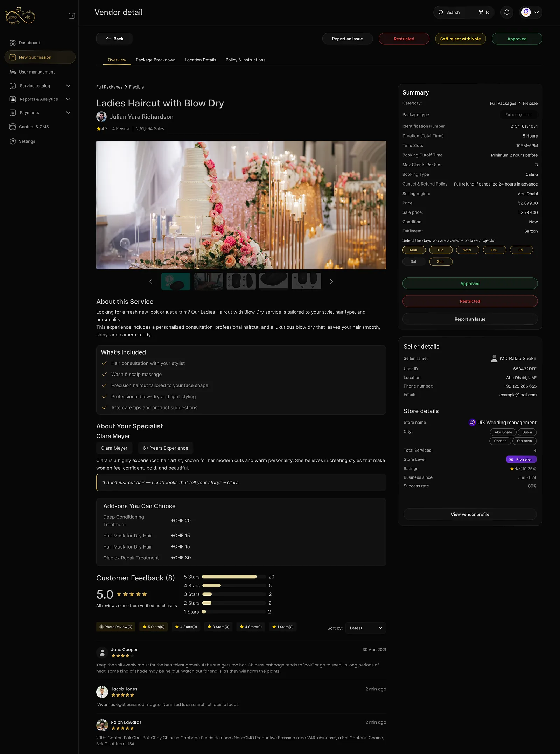
Task: Open the profile dropdown chevron in the header
Action: (x=537, y=12)
